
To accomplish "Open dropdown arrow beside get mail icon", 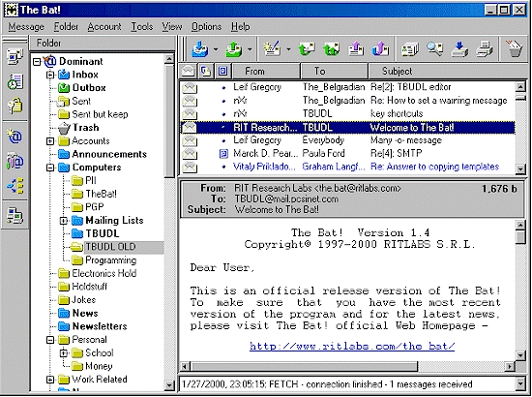I will (216, 49).
